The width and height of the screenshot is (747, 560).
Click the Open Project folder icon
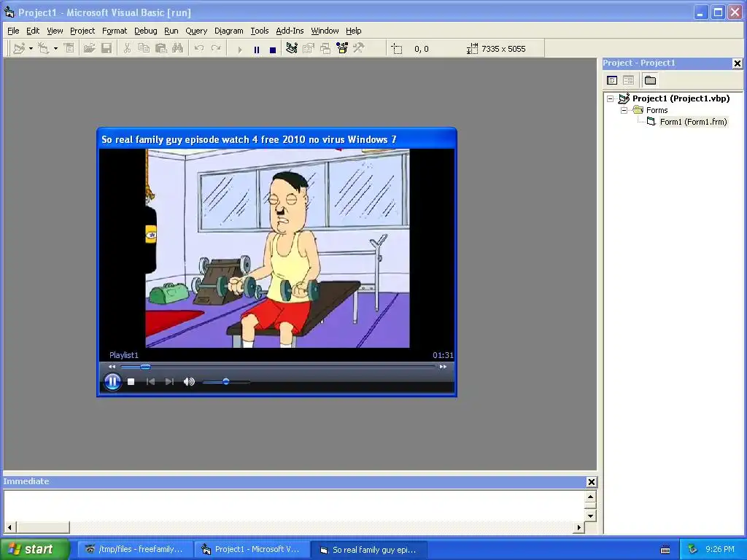[x=89, y=49]
